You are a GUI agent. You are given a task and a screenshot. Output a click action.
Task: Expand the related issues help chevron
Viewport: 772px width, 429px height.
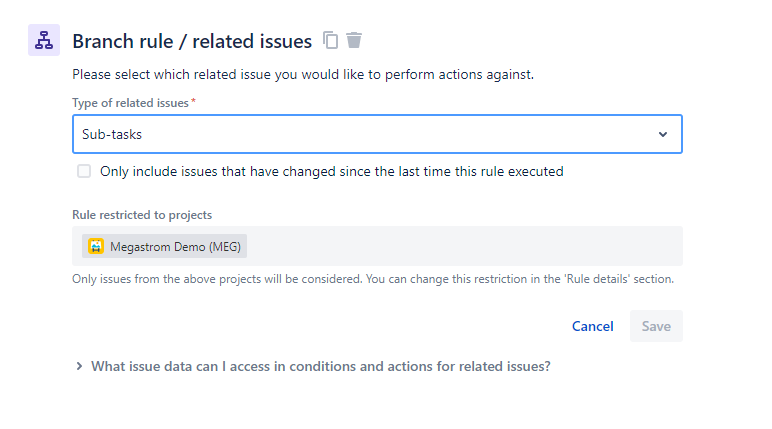click(79, 366)
